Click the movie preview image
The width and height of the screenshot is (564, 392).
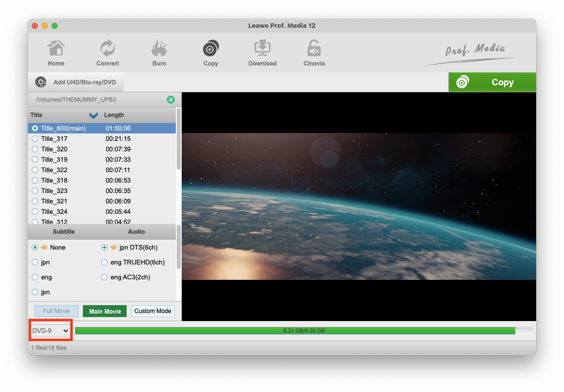pos(359,206)
